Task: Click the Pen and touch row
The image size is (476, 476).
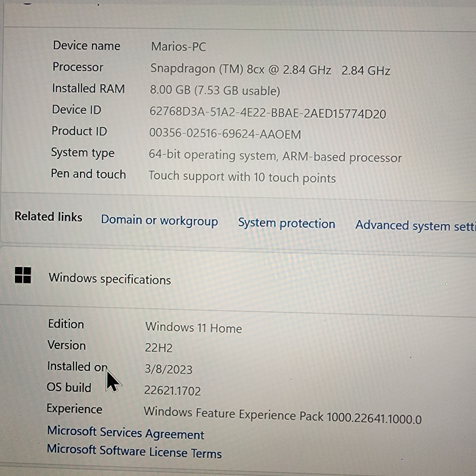Action: click(242, 176)
